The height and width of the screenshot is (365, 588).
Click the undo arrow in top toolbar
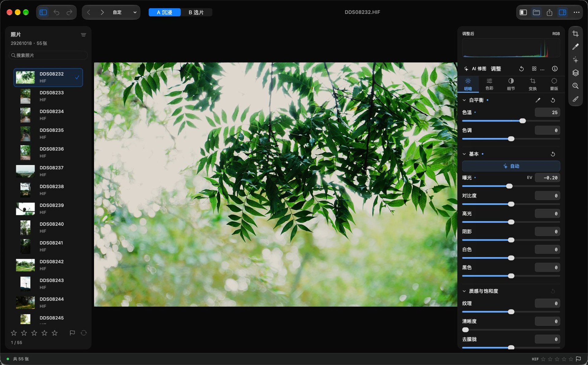[x=56, y=12]
